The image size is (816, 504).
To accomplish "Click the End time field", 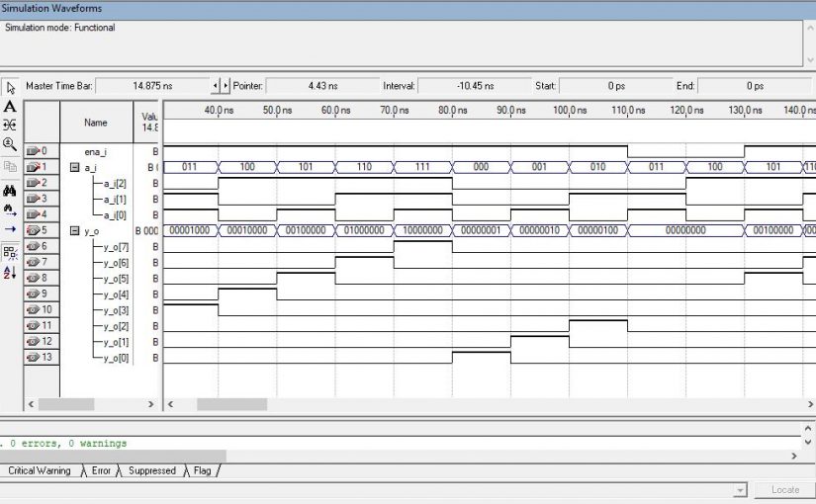I will click(x=755, y=86).
